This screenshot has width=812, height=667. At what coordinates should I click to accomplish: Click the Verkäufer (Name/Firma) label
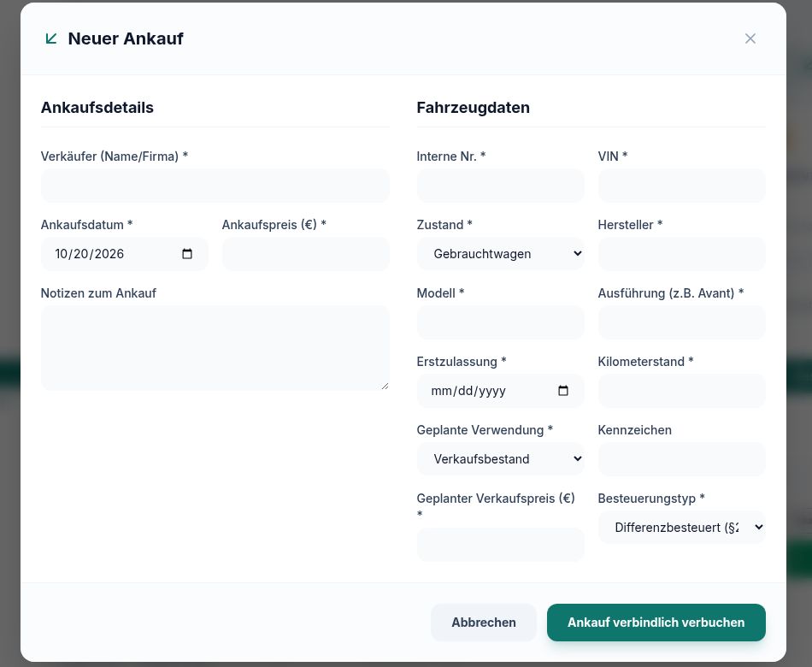(114, 156)
